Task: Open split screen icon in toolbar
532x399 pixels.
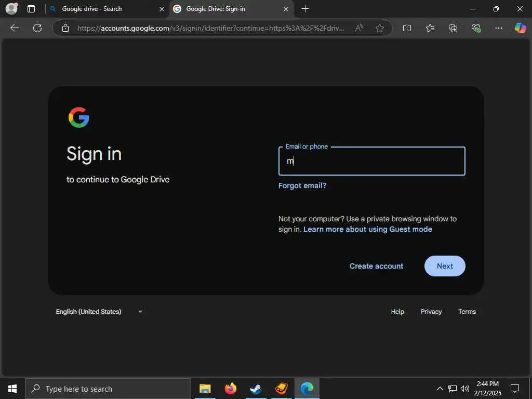Action: point(407,28)
